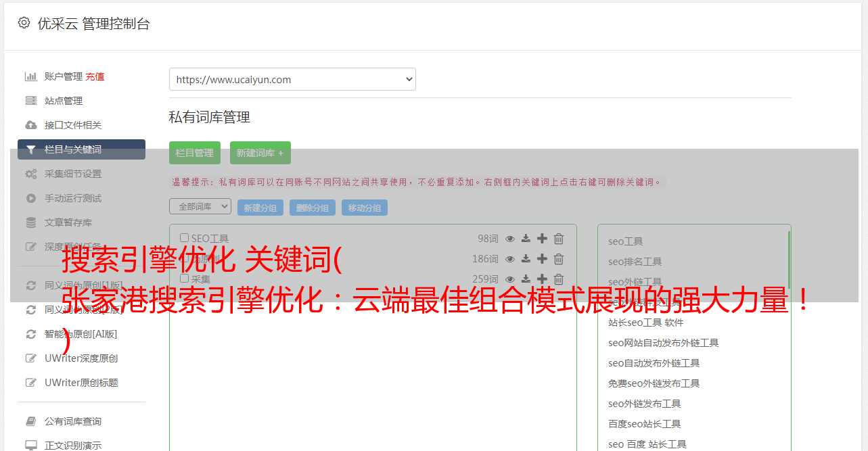
Task: View keywords with SEO工具 row eye icon
Action: pyautogui.click(x=510, y=239)
